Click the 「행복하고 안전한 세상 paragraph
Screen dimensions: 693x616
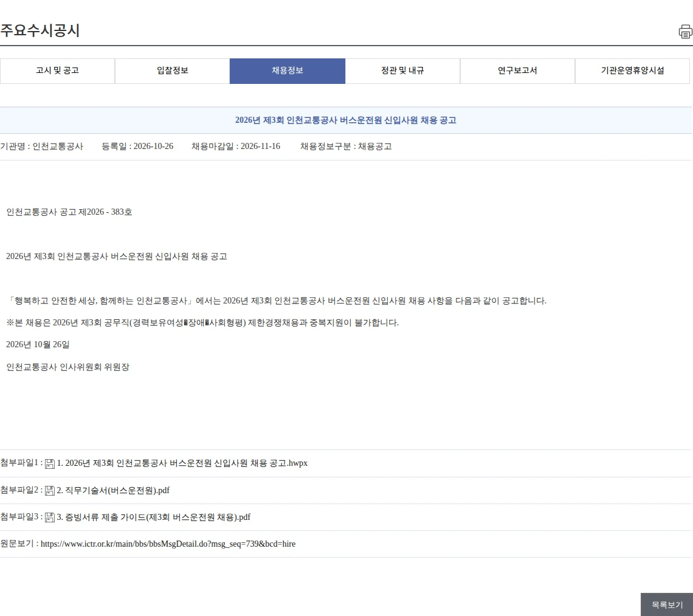click(276, 301)
